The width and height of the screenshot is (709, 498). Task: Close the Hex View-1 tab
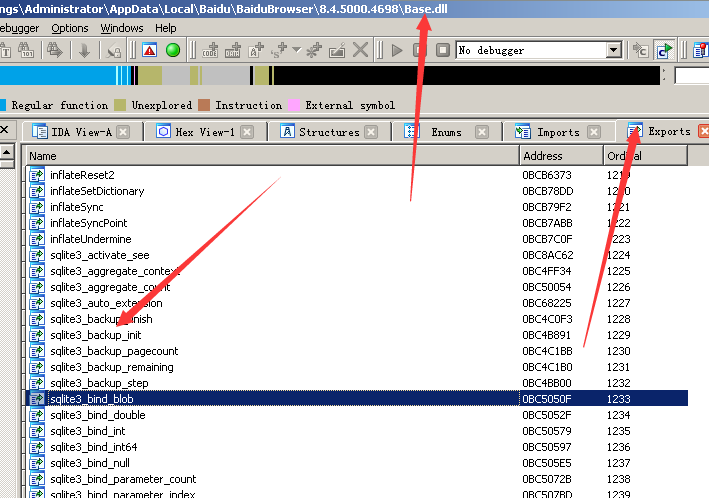246,132
